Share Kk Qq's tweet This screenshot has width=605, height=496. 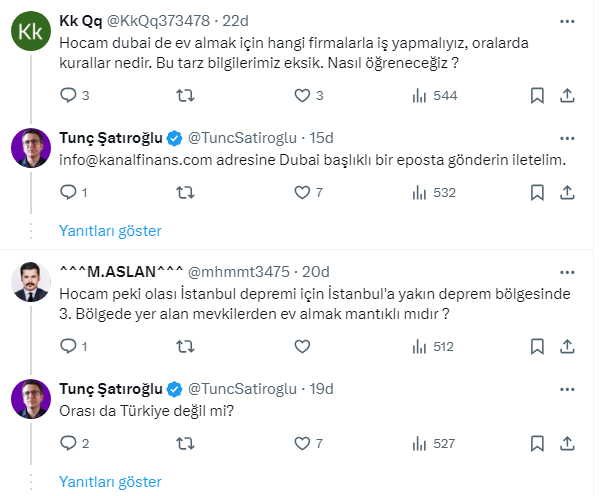567,96
